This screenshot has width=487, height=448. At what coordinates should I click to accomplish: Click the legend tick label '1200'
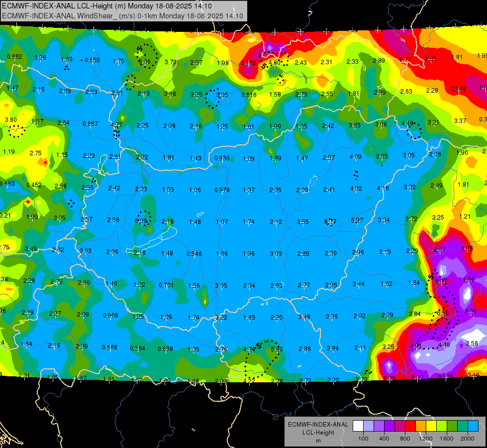426,439
